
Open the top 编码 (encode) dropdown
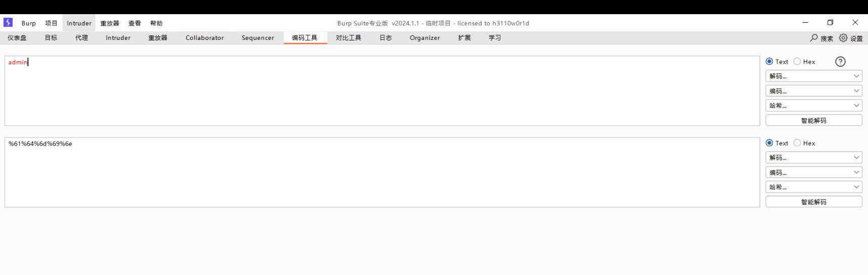coord(813,91)
